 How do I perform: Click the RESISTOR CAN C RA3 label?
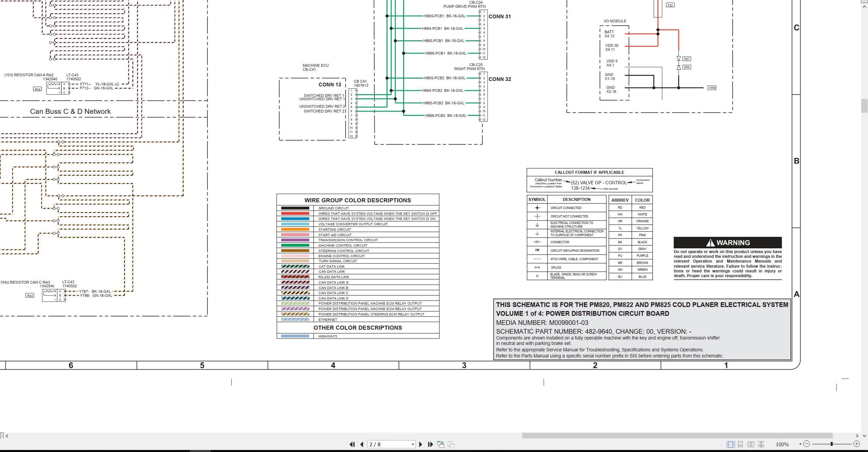[25, 282]
